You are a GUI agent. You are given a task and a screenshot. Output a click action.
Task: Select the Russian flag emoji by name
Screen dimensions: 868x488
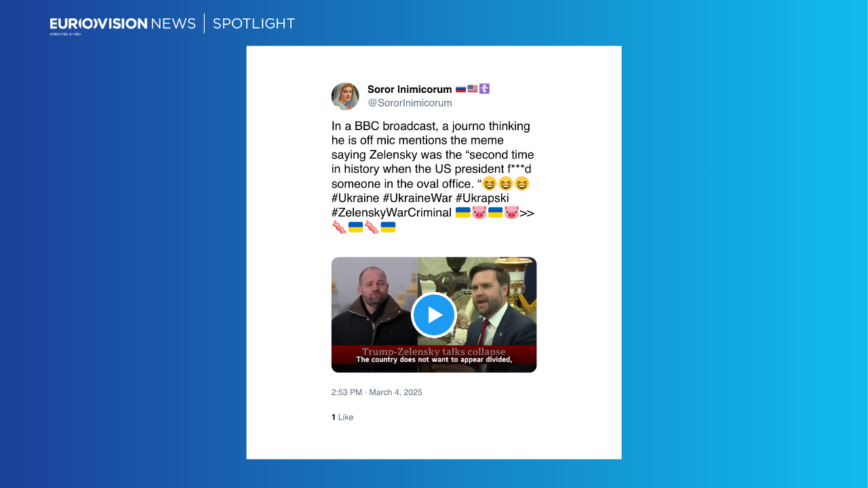coord(460,89)
